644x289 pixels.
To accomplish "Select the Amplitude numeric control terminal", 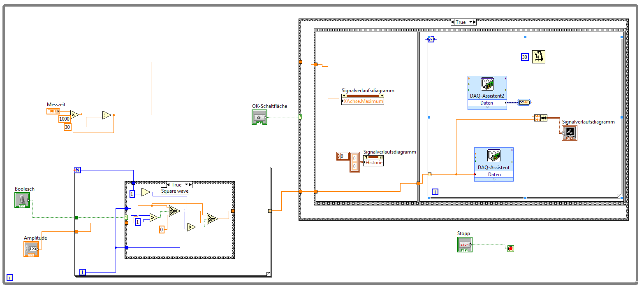I will pos(31,249).
